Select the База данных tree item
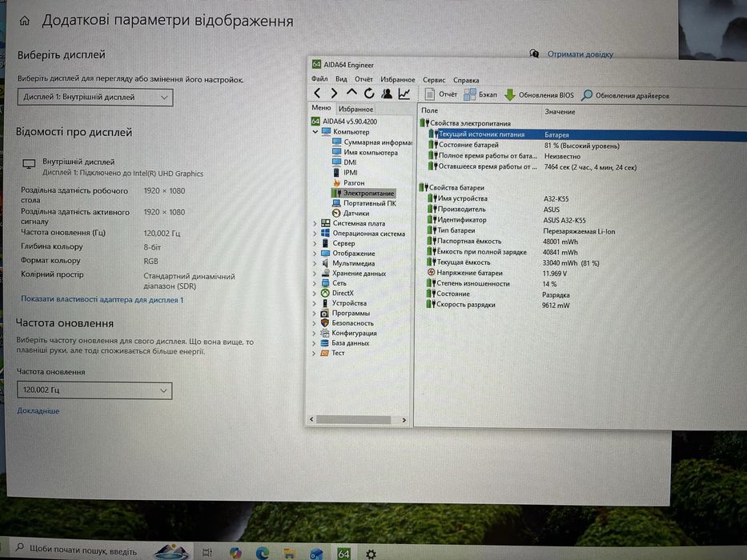Viewport: 747px width, 560px height. pos(345,343)
